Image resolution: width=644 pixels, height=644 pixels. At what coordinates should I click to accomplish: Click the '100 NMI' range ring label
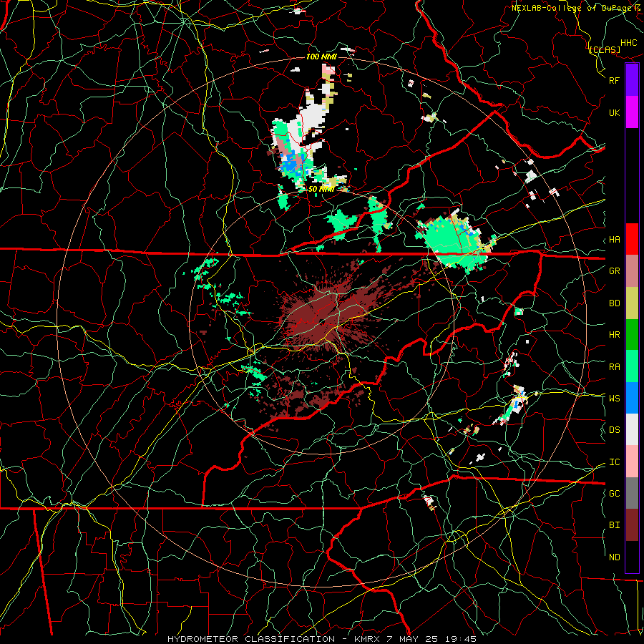(321, 57)
